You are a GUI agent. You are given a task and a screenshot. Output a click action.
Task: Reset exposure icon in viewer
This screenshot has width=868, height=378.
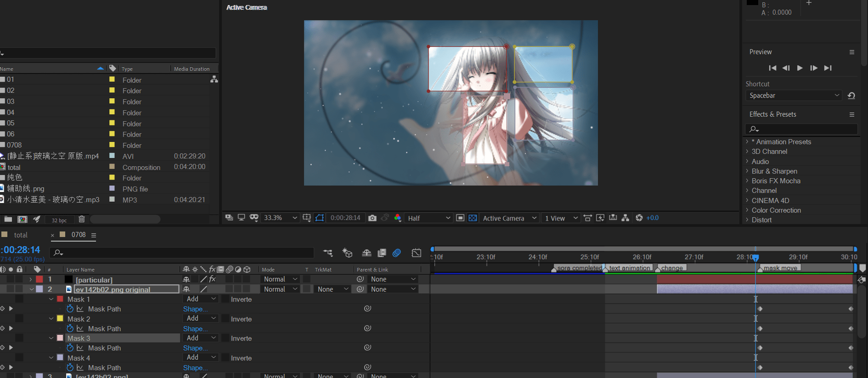[x=639, y=218]
